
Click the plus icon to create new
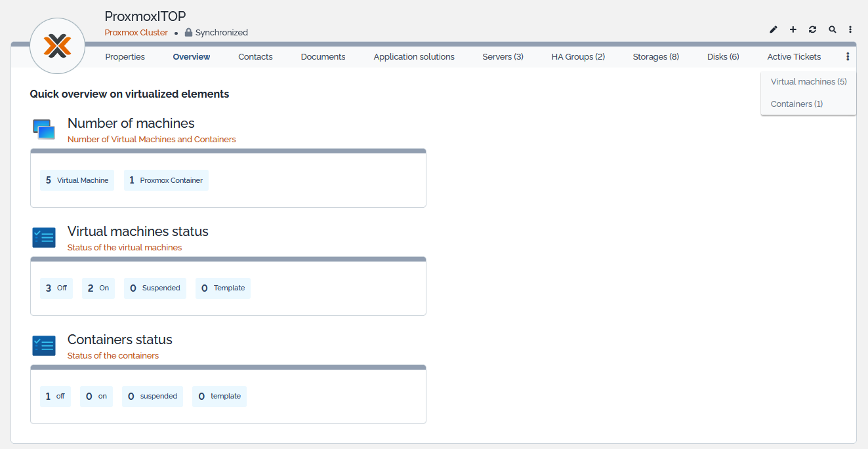coord(793,29)
